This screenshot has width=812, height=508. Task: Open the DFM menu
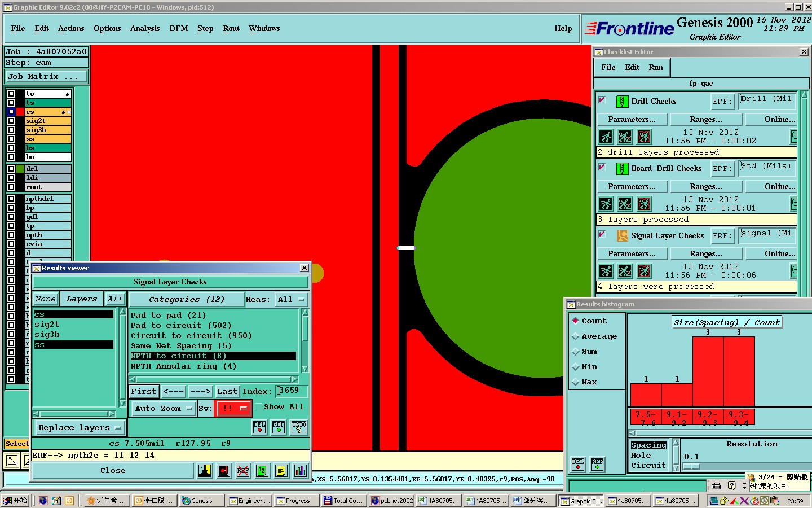[x=179, y=29]
